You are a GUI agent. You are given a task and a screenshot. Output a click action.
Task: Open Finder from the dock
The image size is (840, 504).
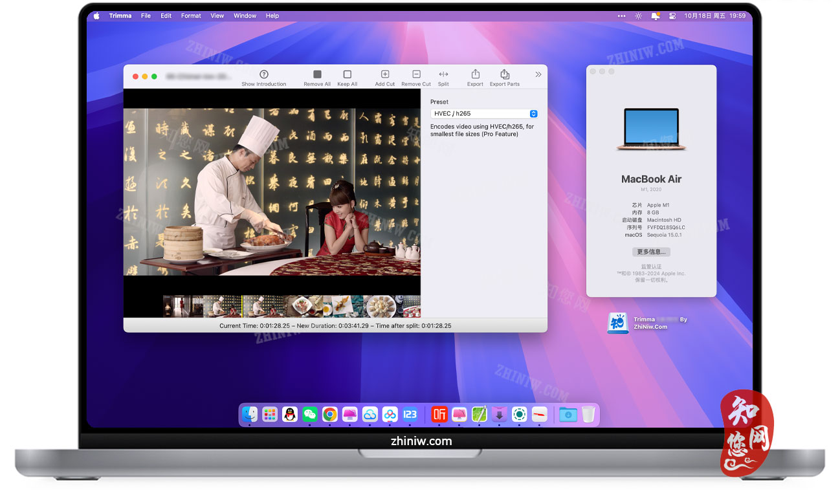click(x=250, y=414)
